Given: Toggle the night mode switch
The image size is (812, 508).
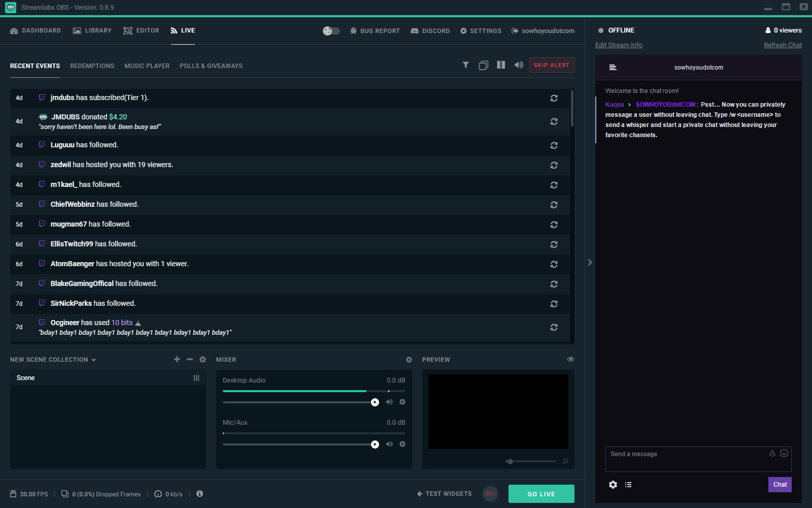Looking at the screenshot, I should (331, 31).
